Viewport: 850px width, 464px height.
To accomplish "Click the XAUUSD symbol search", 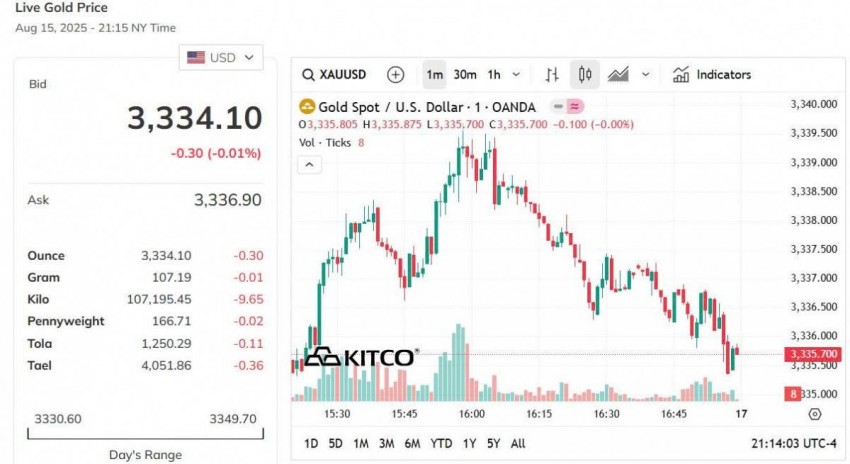I will coord(338,74).
